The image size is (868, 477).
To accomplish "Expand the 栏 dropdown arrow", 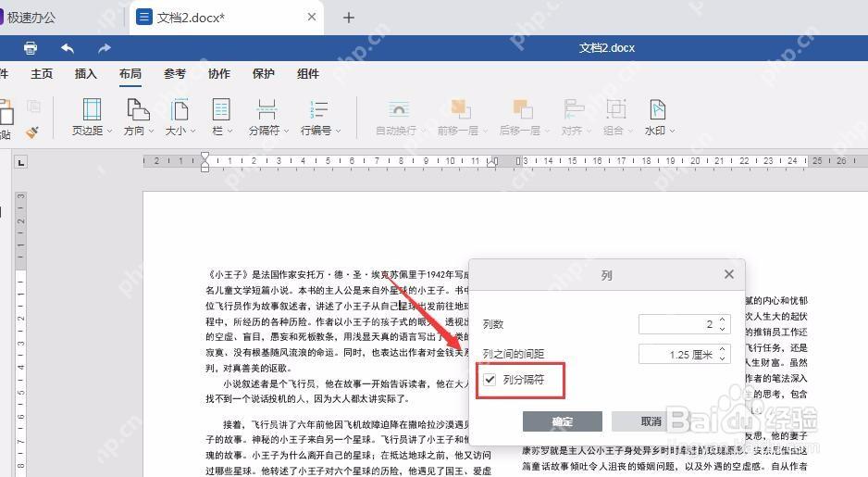I will [x=229, y=132].
